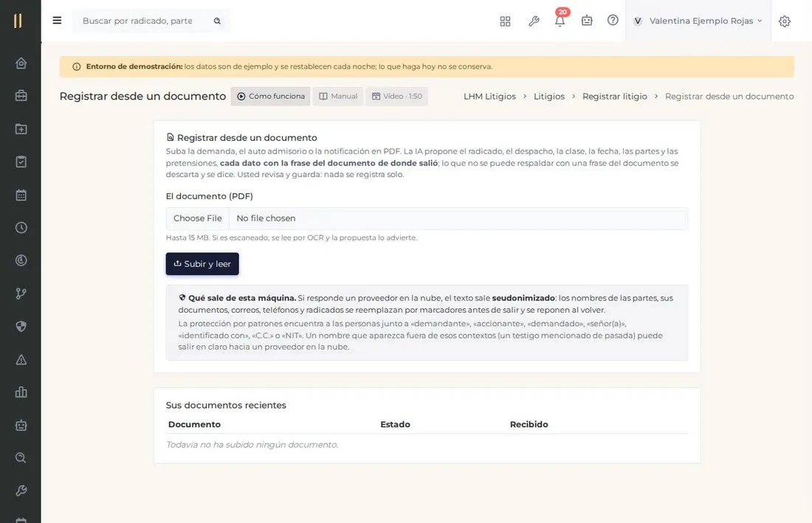Open the wrench tools icon in the top bar

pyautogui.click(x=534, y=21)
